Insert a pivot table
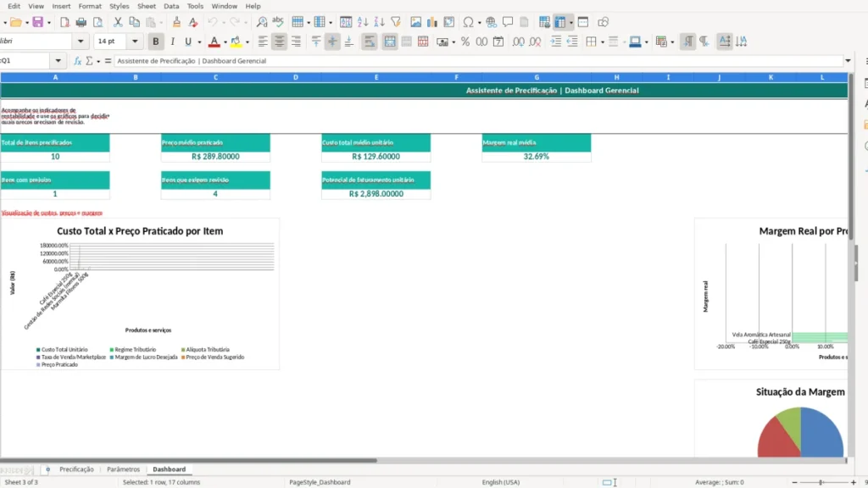 point(449,22)
